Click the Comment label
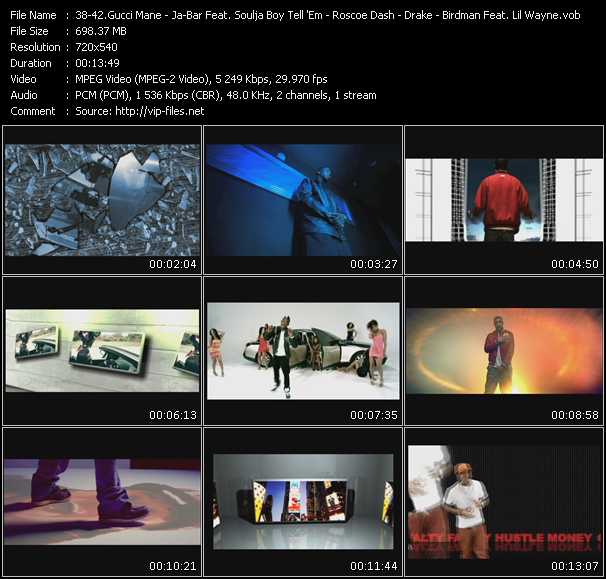Screen dimensions: 606x579 (33, 111)
